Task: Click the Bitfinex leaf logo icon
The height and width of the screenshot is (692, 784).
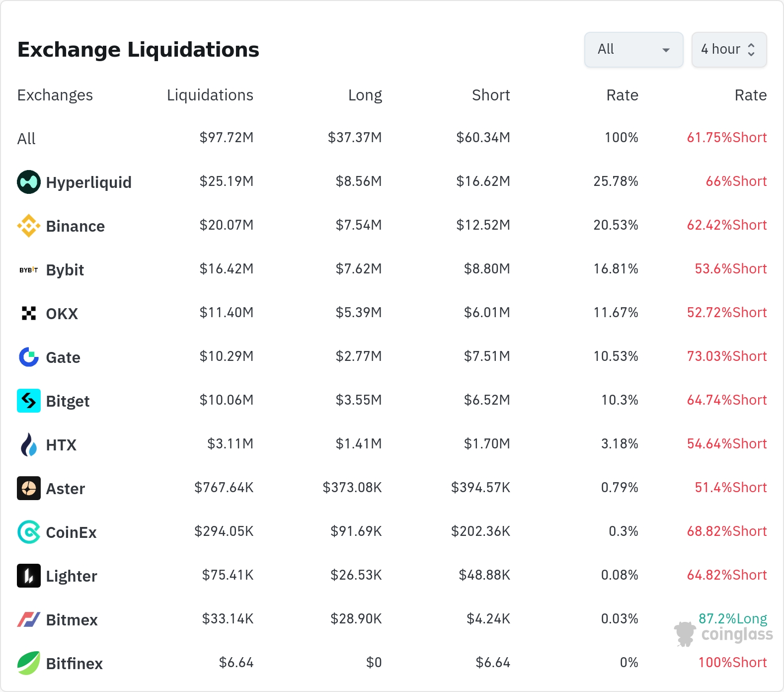Action: (x=29, y=663)
